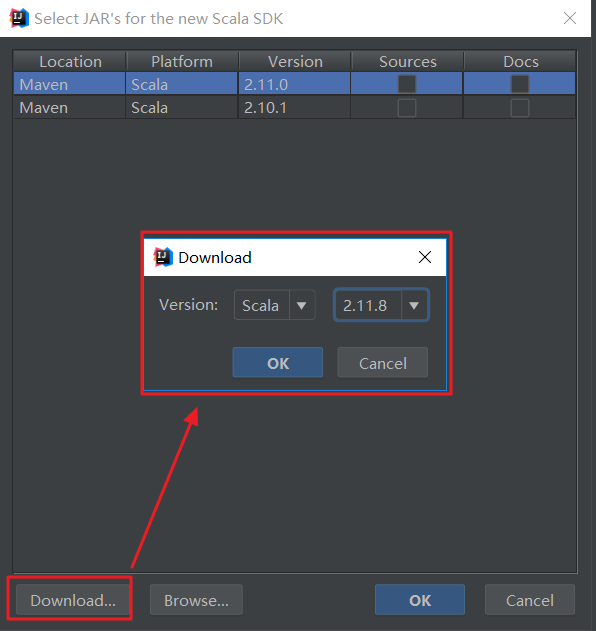The width and height of the screenshot is (596, 631).
Task: Close the Select JAR's window
Action: click(x=570, y=18)
